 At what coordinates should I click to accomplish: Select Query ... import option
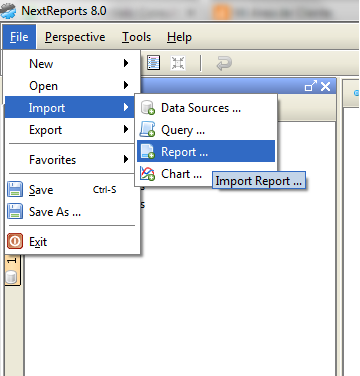coord(206,129)
